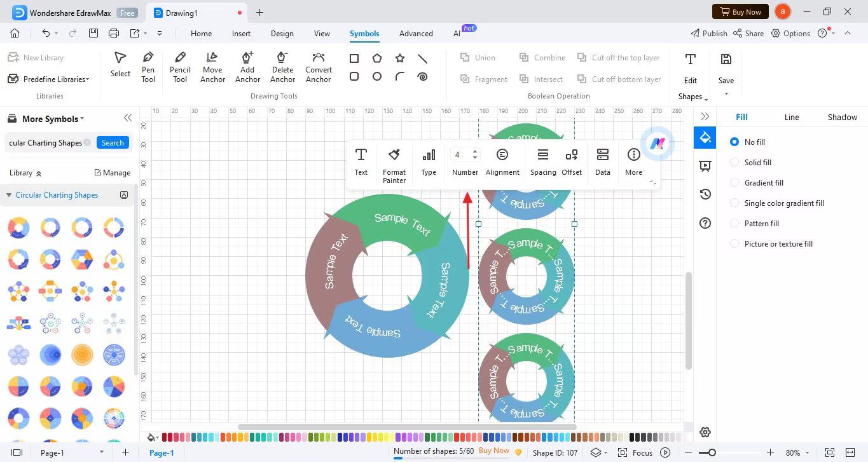The width and height of the screenshot is (868, 462).
Task: Click the zoom slider handle
Action: click(712, 452)
